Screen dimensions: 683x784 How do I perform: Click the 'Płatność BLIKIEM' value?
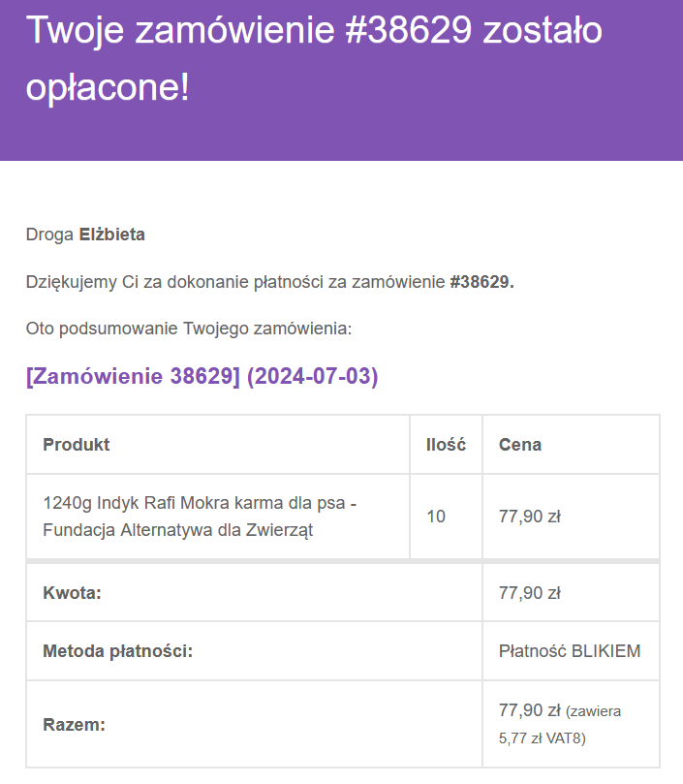pyautogui.click(x=570, y=651)
